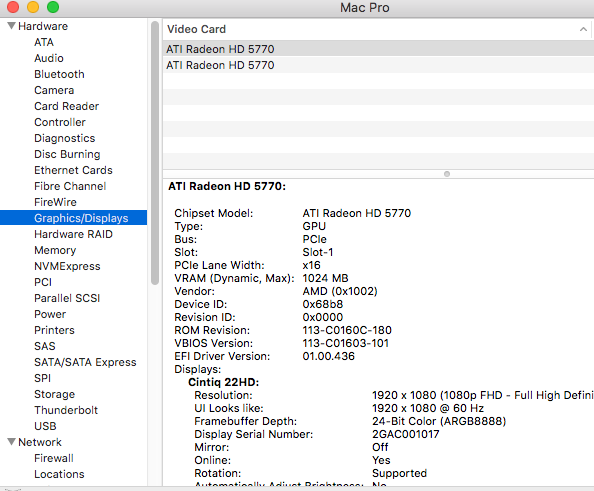Close the Mac Pro window with the red button
Screen dimensions: 594x491
(x=13, y=7)
